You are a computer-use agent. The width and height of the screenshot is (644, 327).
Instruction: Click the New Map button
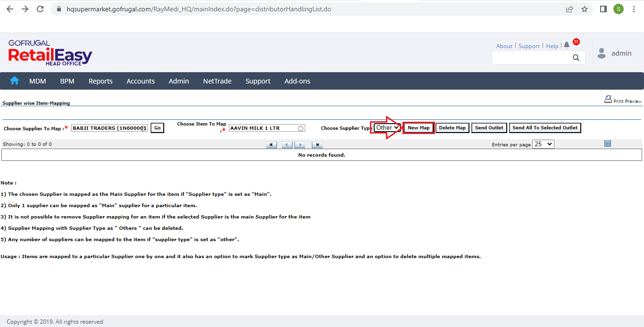419,128
